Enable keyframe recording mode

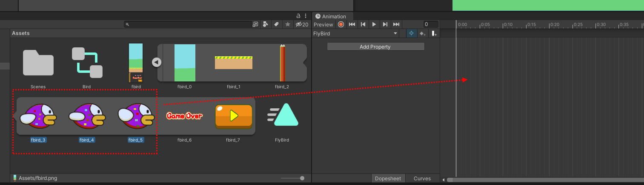[341, 24]
